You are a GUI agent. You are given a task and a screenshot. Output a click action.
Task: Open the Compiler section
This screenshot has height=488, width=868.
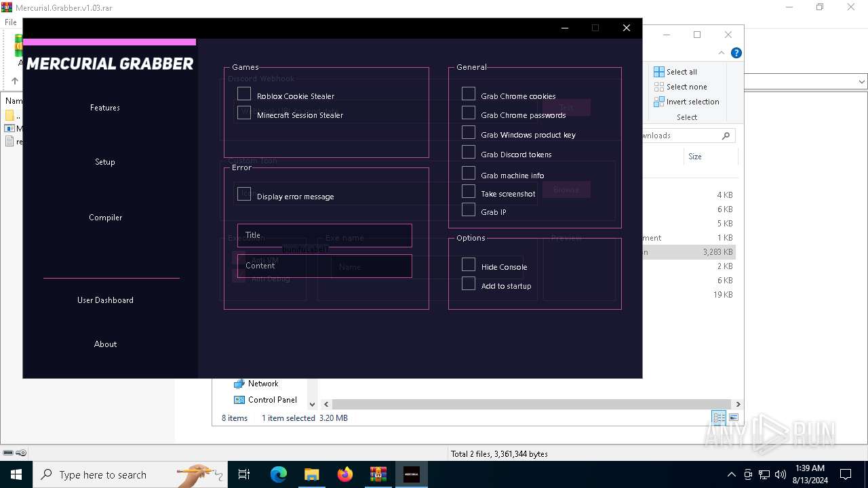(105, 218)
